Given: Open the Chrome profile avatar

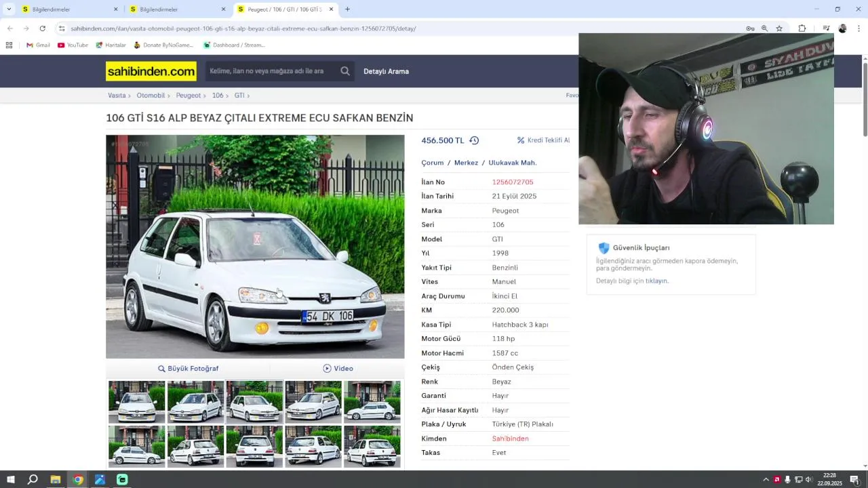Looking at the screenshot, I should pos(842,28).
